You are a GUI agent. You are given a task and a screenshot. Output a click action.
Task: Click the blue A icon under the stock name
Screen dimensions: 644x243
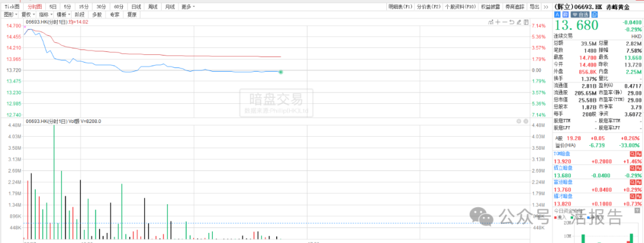[x=558, y=14]
